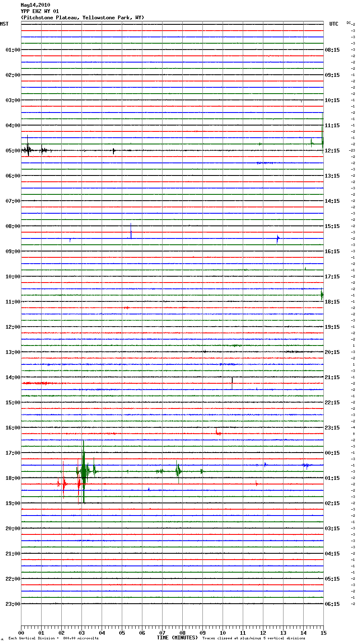Click the 23:15 UTC time label
Viewport: 357px width, 644px height.
pos(332,428)
